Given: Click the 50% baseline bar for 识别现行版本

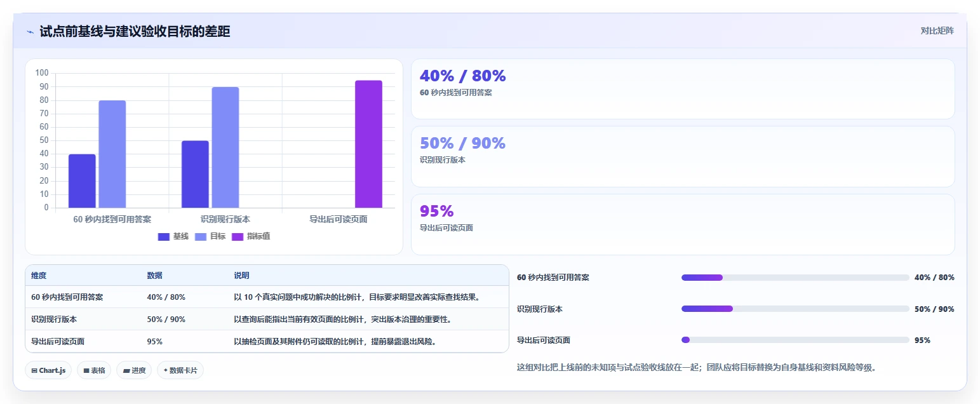Looking at the screenshot, I should click(195, 174).
